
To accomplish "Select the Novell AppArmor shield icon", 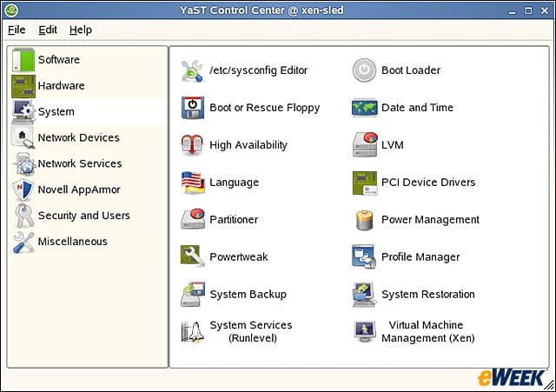I will (x=23, y=189).
